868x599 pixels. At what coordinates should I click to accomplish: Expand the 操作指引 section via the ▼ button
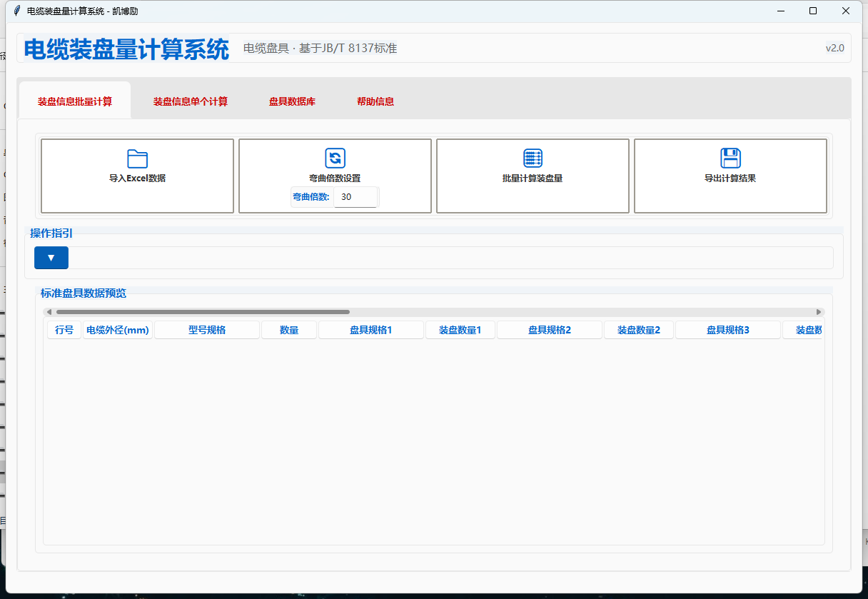click(51, 258)
